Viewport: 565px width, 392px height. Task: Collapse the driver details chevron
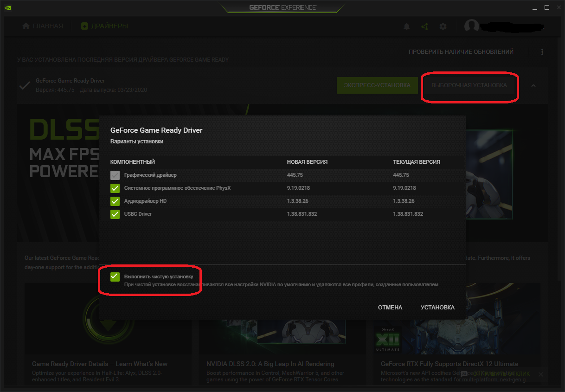[533, 85]
